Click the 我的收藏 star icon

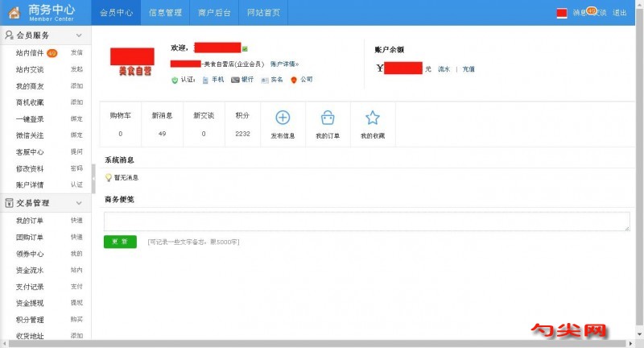tap(372, 118)
